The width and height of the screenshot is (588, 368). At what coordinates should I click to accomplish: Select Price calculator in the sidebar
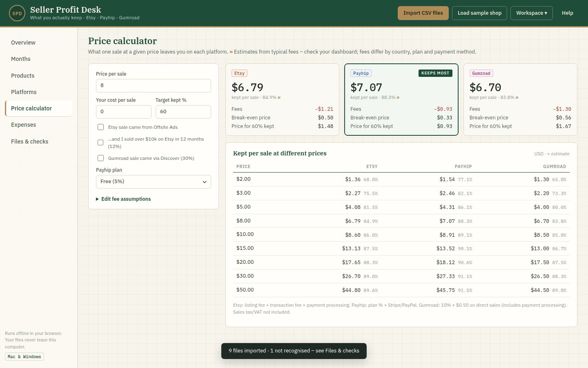39,108
